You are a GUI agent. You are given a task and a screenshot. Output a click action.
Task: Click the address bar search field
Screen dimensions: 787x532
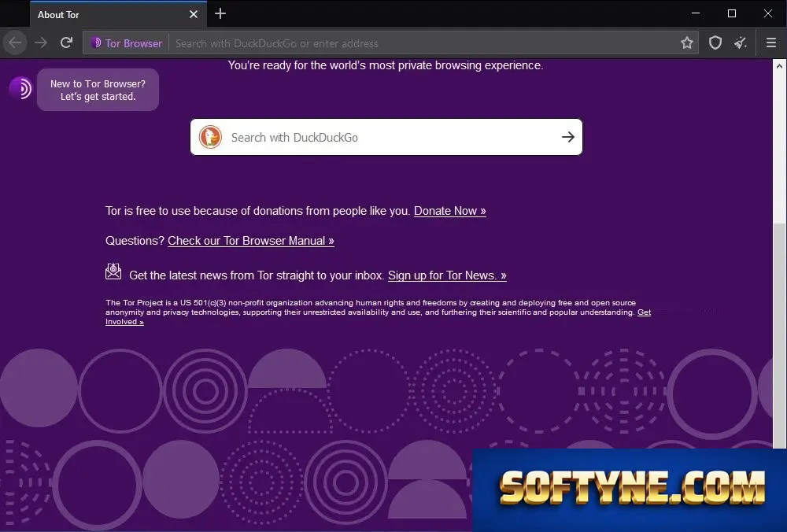(x=424, y=43)
